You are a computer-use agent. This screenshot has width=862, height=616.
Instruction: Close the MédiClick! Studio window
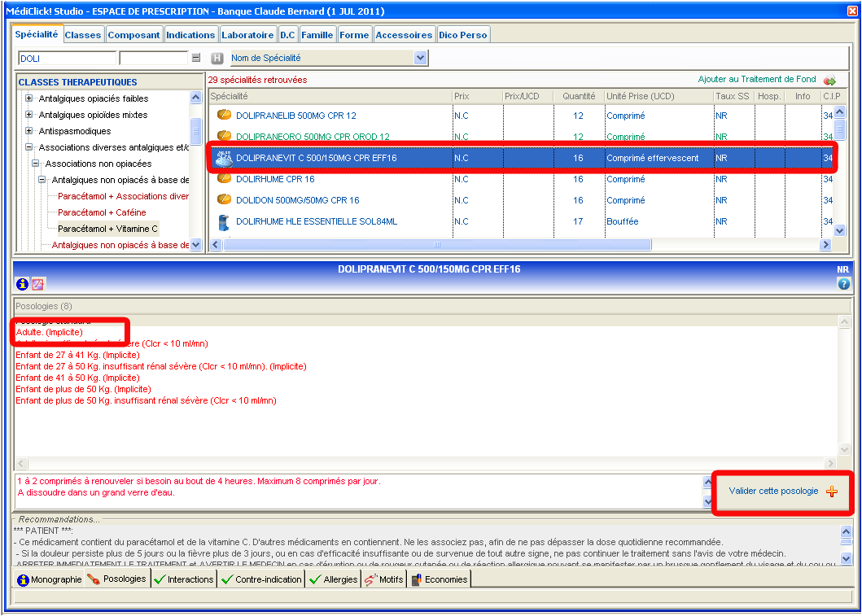tap(852, 11)
